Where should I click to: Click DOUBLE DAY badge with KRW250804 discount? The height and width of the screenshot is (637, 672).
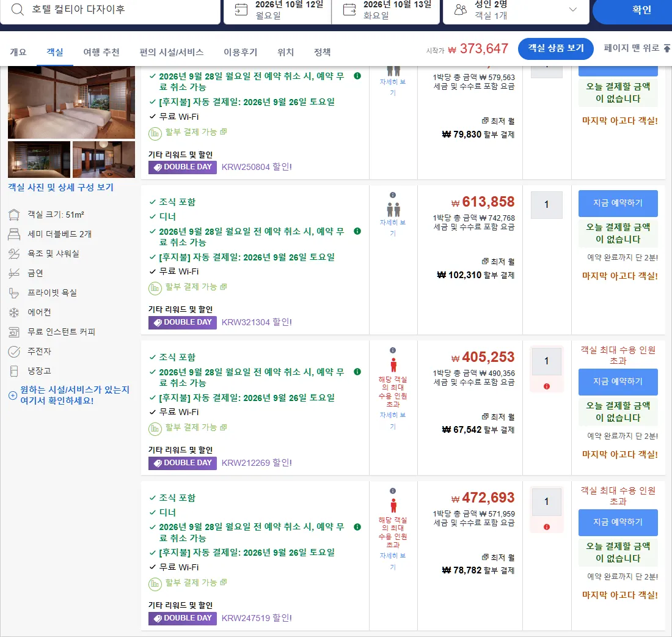pyautogui.click(x=183, y=167)
